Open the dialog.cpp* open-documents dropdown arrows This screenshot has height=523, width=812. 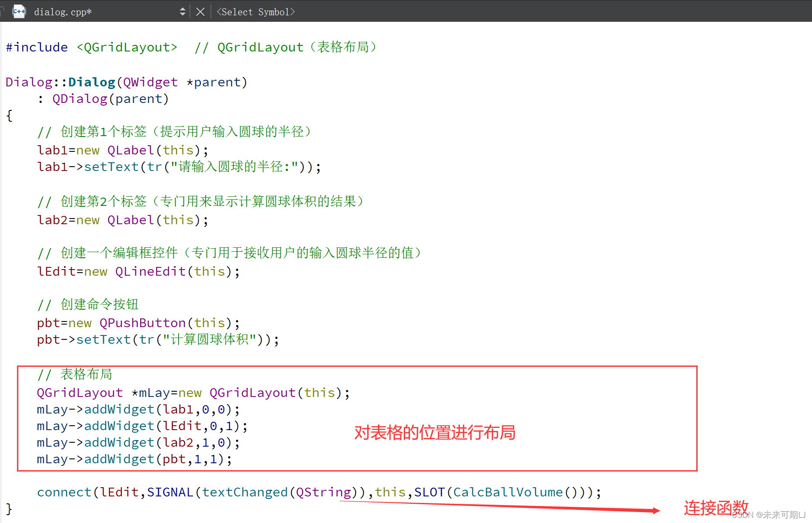[182, 12]
